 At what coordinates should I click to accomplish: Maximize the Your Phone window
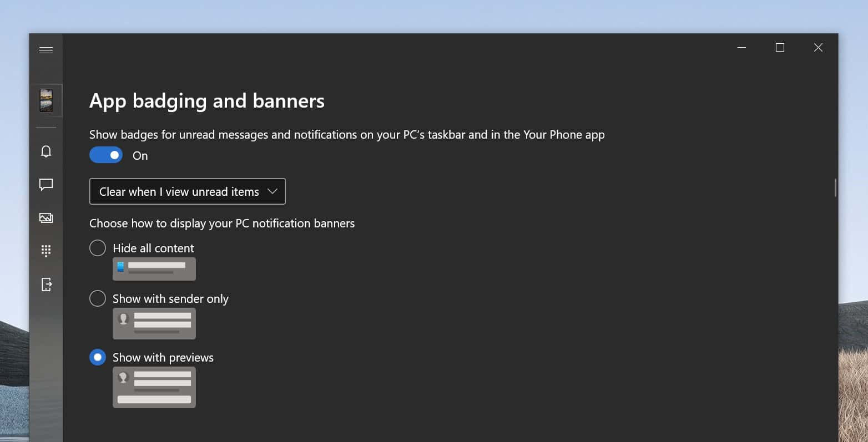780,48
